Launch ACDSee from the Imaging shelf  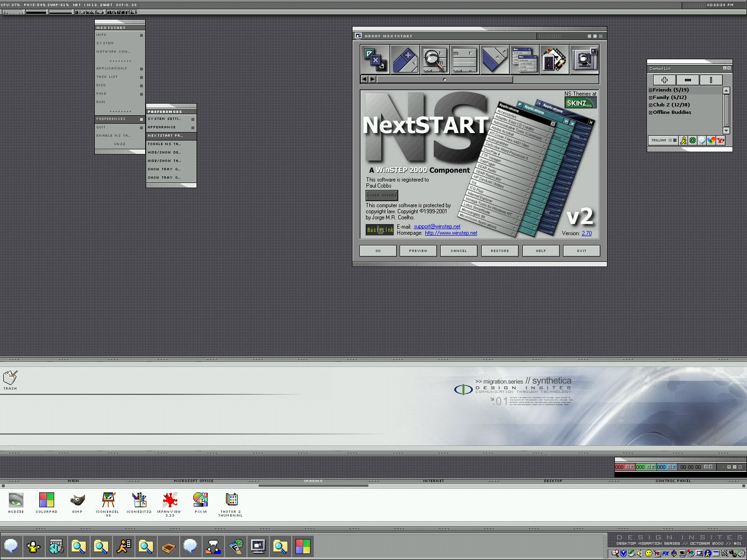coord(16,503)
